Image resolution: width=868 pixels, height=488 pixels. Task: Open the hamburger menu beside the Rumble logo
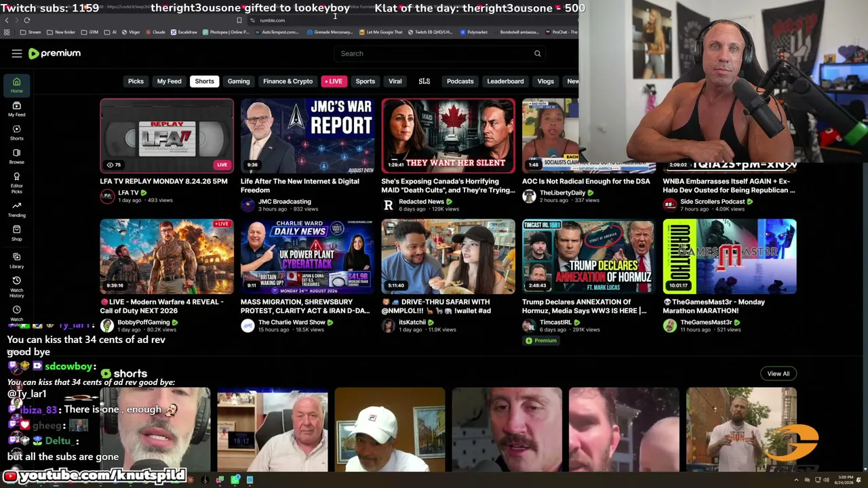[x=17, y=54]
